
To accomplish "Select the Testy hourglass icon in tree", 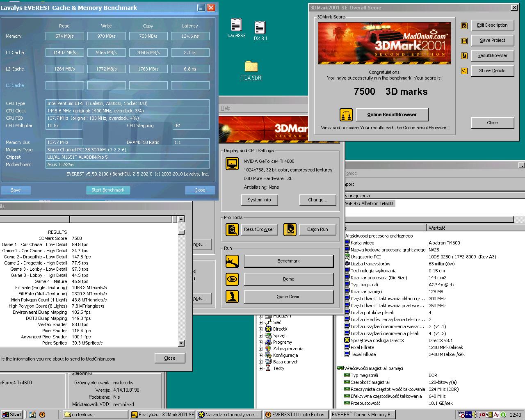I will [268, 368].
